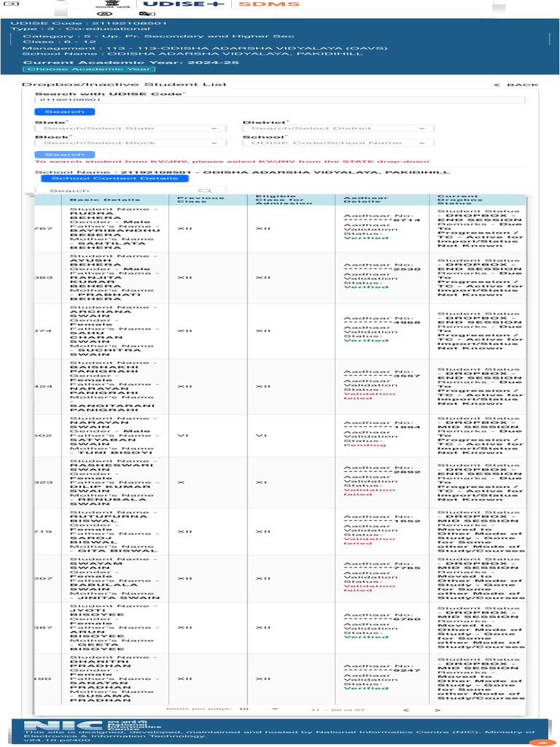Go to the next page of results
The image size is (560, 747).
pos(437,710)
